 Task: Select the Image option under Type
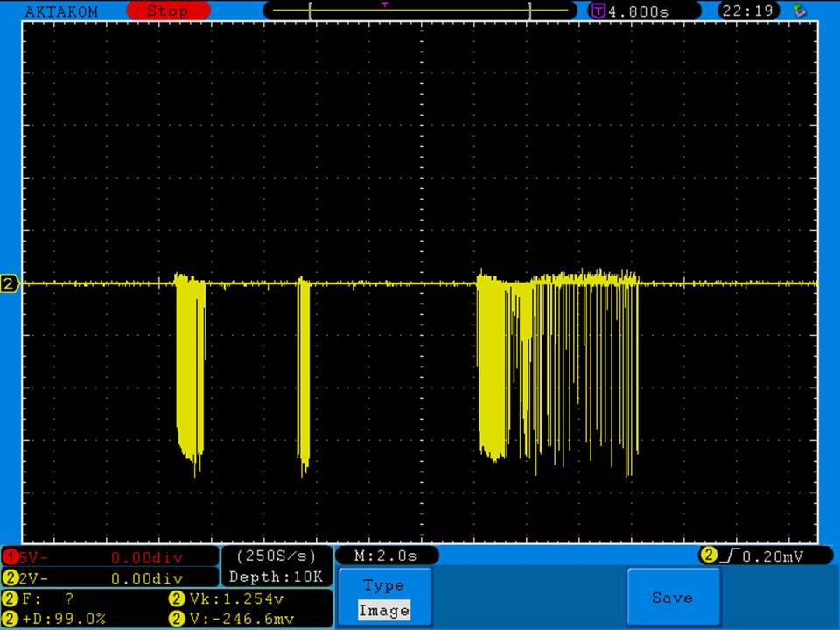(383, 611)
